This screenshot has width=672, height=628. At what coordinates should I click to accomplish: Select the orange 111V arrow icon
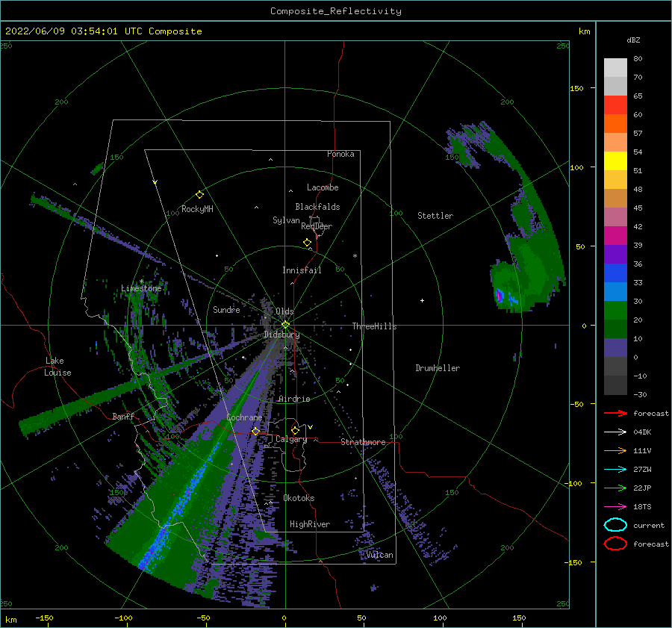coord(615,450)
